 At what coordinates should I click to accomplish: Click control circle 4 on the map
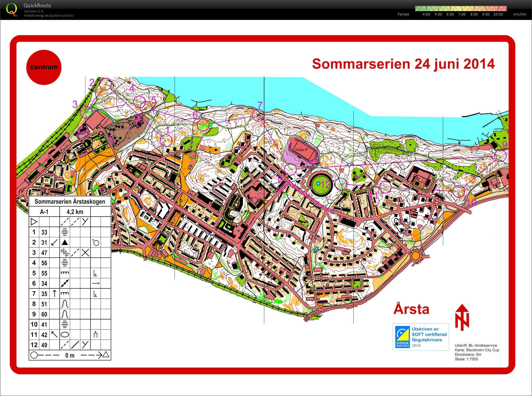[139, 102]
